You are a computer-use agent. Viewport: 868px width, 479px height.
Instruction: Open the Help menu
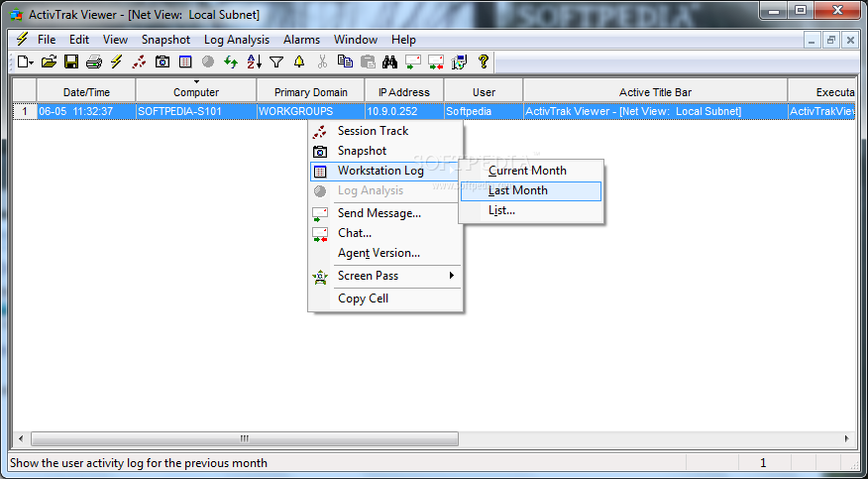click(403, 40)
